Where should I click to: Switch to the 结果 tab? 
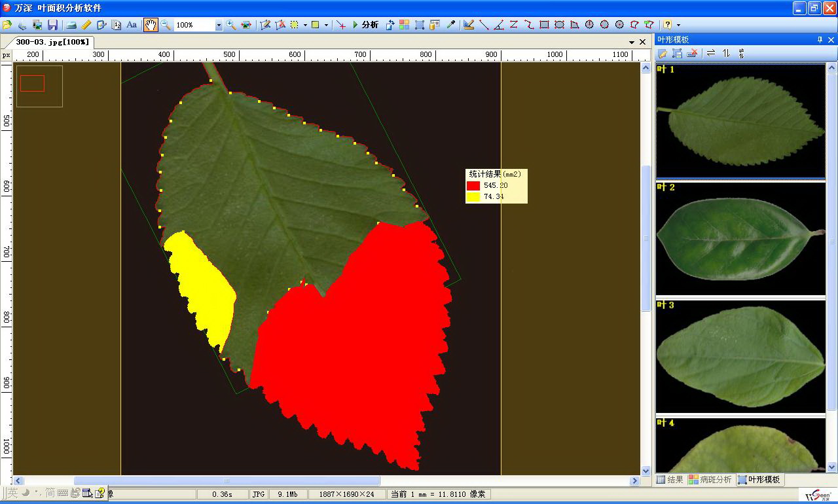tap(670, 480)
